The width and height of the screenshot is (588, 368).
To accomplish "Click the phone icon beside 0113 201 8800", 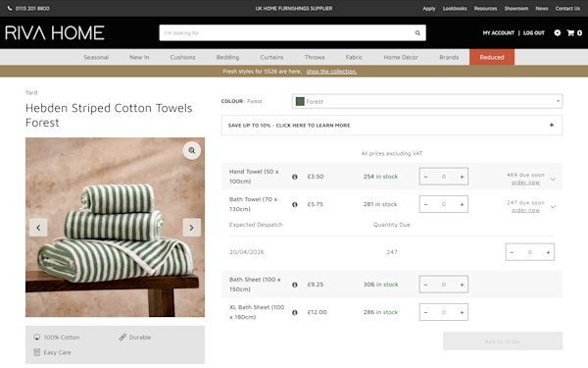I will (10, 8).
